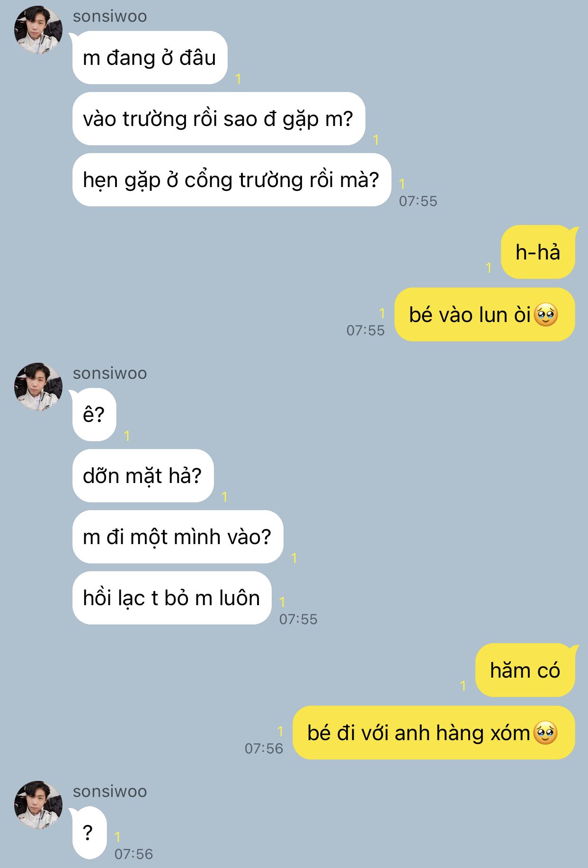Select the 'vào trường rồi sao đ gặp m?' bubble

click(x=218, y=119)
